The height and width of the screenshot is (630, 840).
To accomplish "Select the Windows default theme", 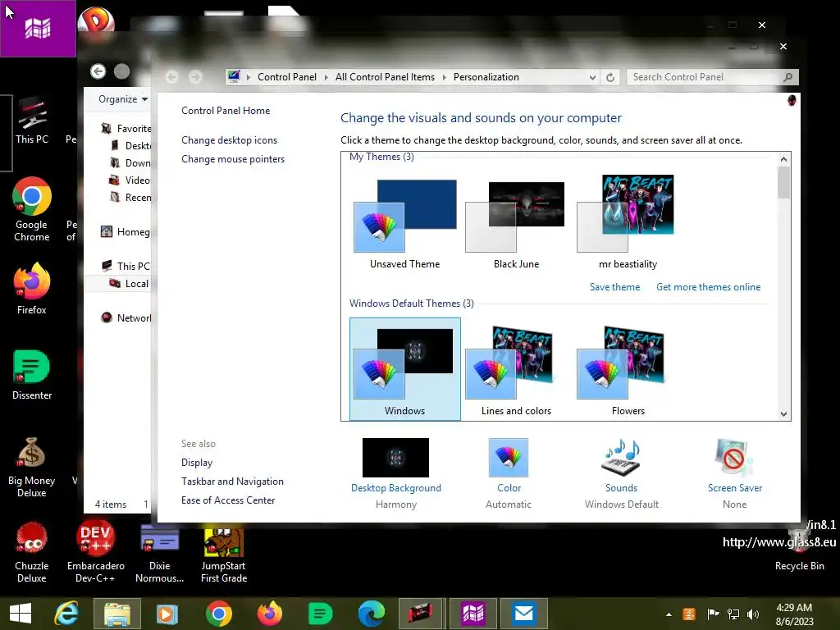I will (404, 368).
